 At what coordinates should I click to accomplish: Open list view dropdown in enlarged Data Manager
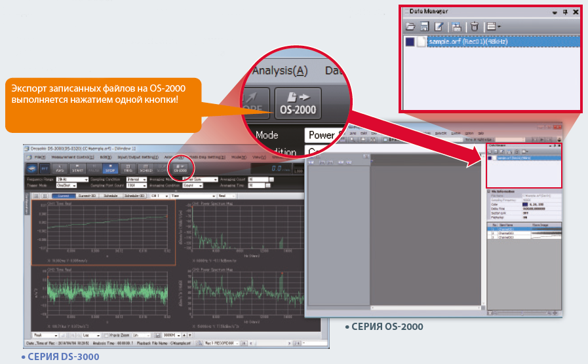coord(493,27)
